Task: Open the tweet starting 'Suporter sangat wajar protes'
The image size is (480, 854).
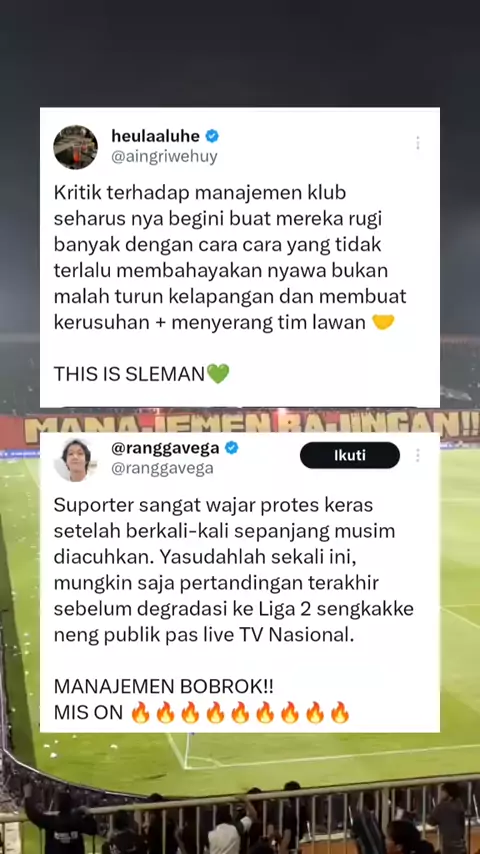Action: [x=240, y=583]
